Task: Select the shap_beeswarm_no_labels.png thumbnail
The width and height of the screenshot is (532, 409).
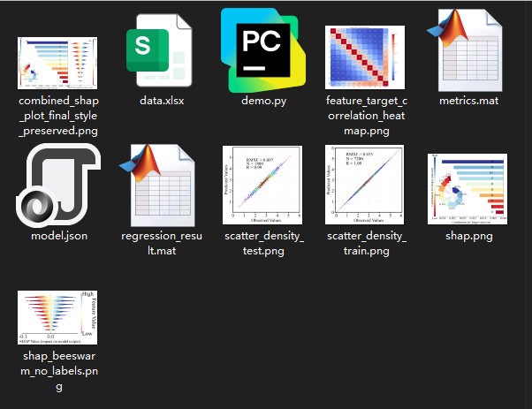Action: pyautogui.click(x=57, y=317)
